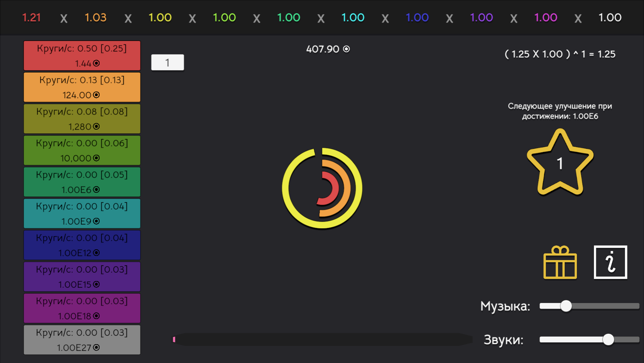The image size is (644, 363).
Task: Purchase the blue upgrade costing 1.00E12
Action: [82, 245]
